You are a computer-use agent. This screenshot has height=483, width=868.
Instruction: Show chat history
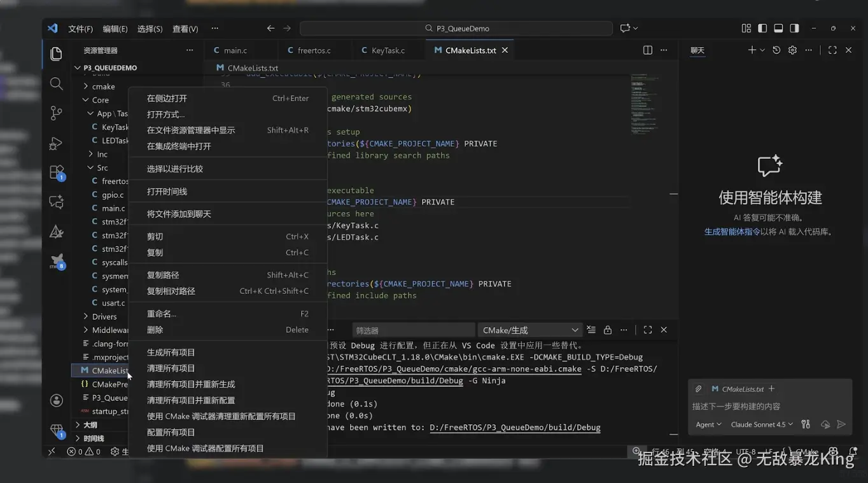tap(776, 50)
